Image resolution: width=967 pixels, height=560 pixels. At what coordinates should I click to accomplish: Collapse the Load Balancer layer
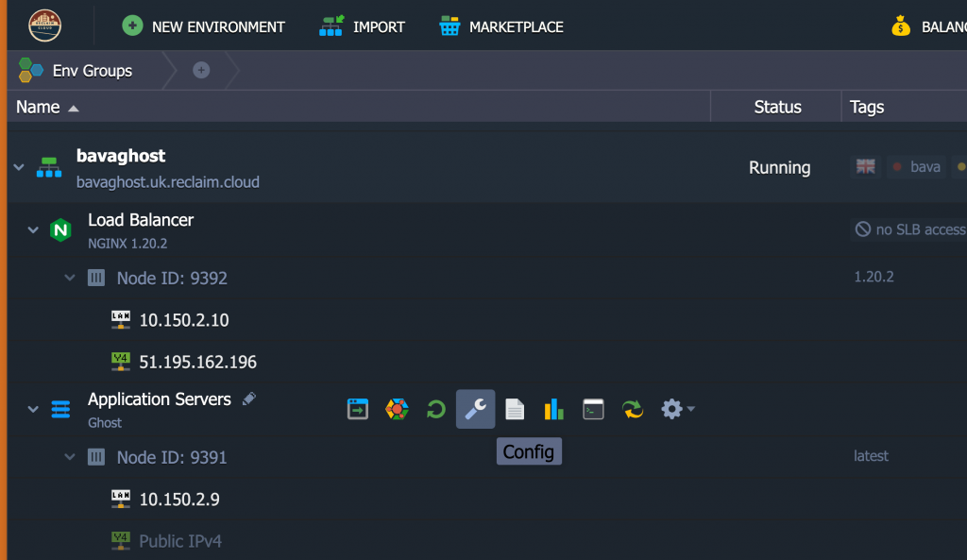click(33, 230)
